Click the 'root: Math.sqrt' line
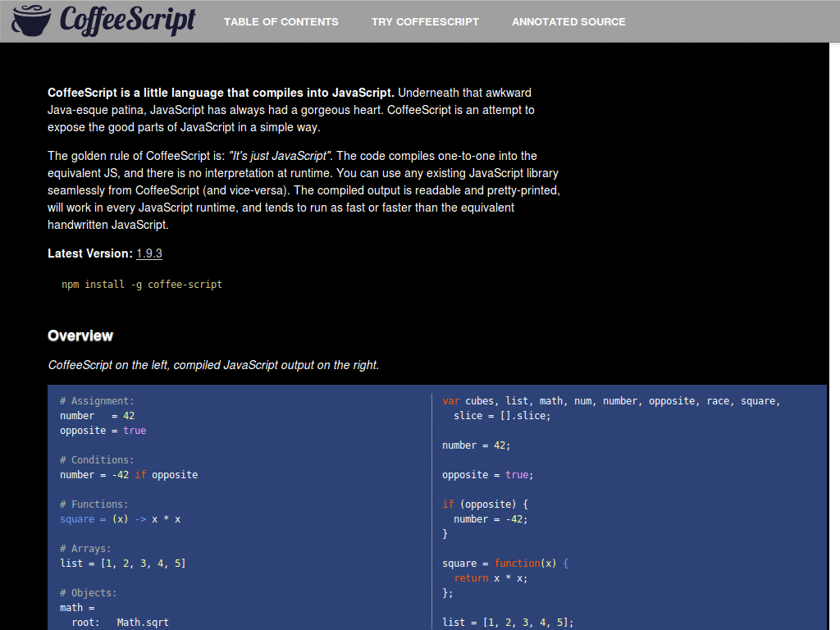The image size is (840, 630). pos(121,623)
